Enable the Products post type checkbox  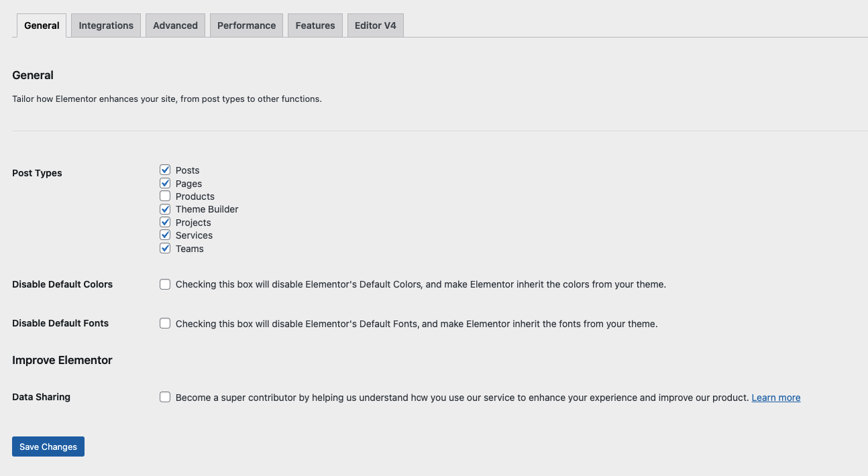pyautogui.click(x=165, y=196)
